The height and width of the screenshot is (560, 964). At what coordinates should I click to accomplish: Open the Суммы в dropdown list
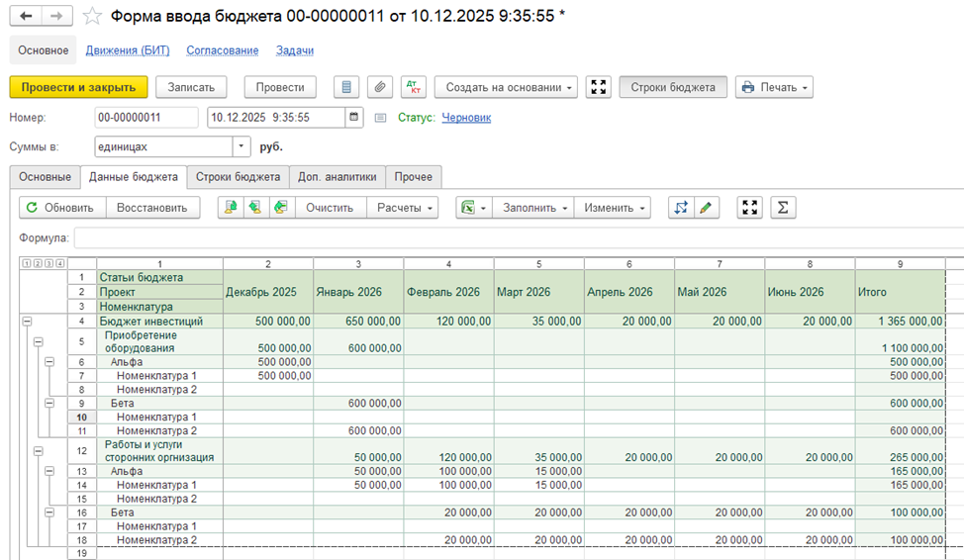[241, 146]
